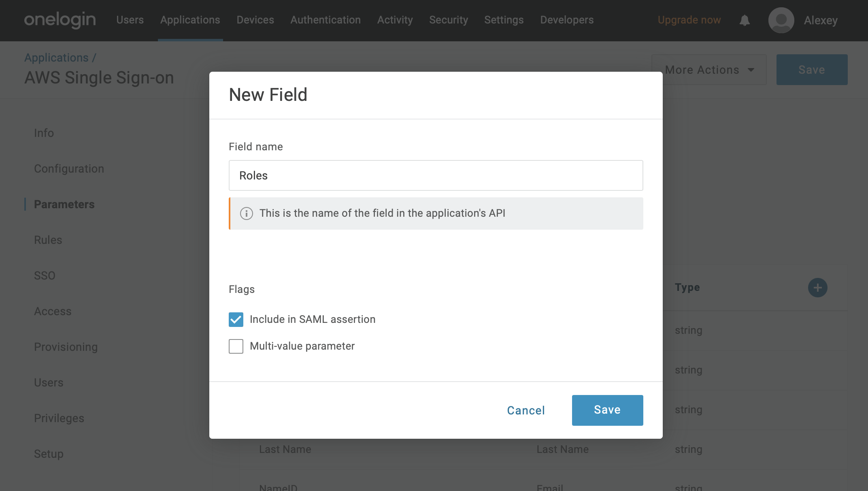
Task: Open the Settings menu
Action: (504, 20)
